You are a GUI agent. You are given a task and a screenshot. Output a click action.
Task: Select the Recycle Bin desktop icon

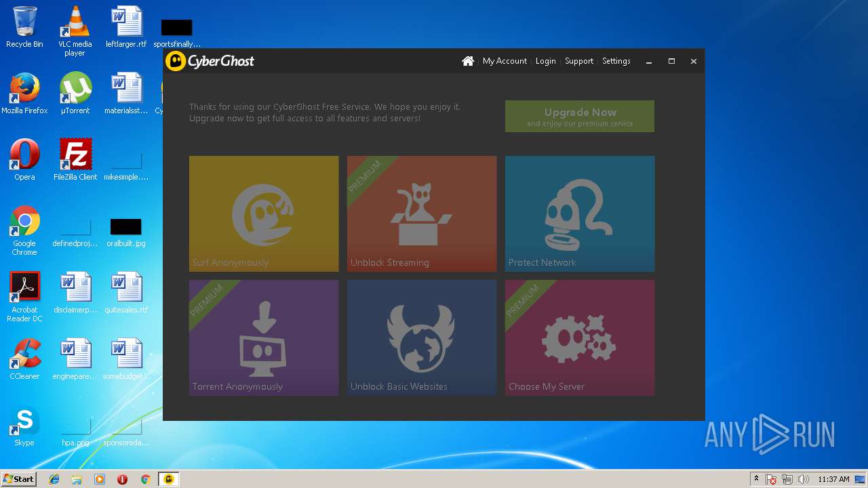pyautogui.click(x=24, y=27)
